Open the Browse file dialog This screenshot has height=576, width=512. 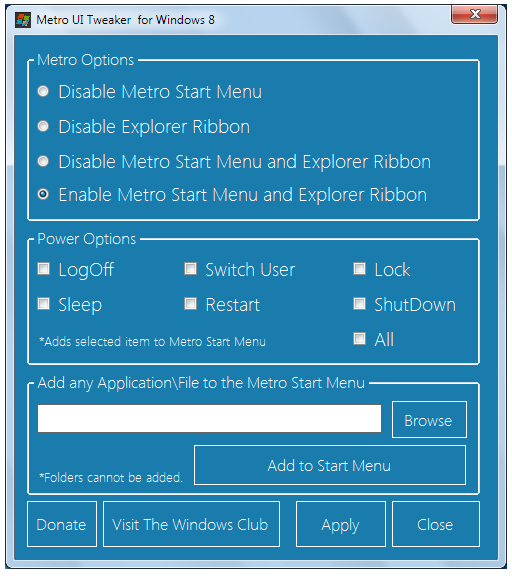click(x=429, y=420)
